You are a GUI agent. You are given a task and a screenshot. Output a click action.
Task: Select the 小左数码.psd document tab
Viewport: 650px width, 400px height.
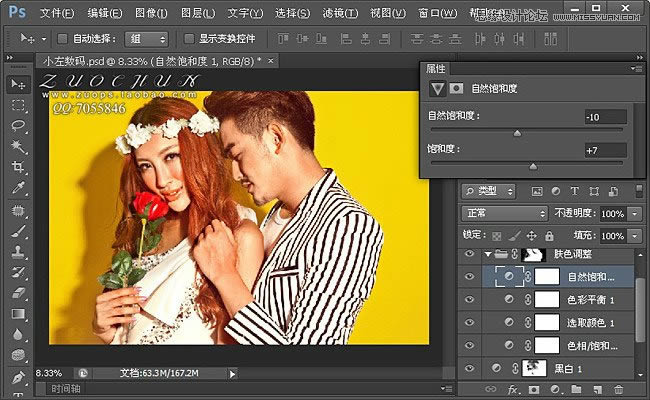coord(152,61)
